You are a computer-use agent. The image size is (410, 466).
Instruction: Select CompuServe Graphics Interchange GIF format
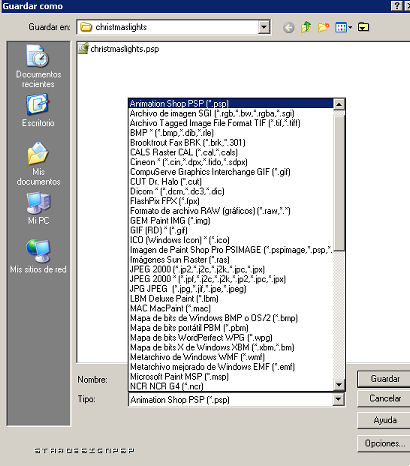(231, 172)
